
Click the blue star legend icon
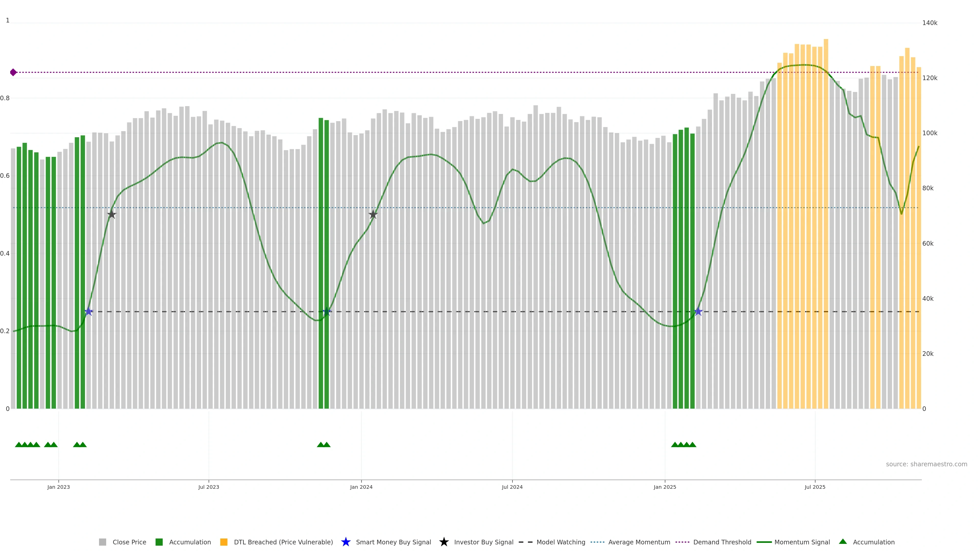click(346, 542)
